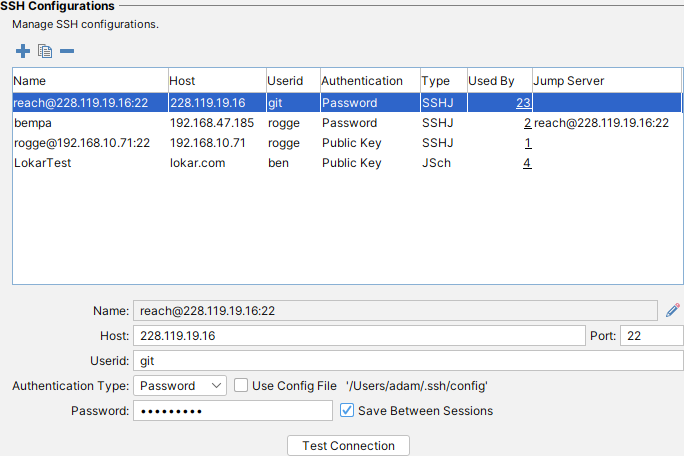Select the LokarTest configuration row
The image size is (684, 456).
90,163
